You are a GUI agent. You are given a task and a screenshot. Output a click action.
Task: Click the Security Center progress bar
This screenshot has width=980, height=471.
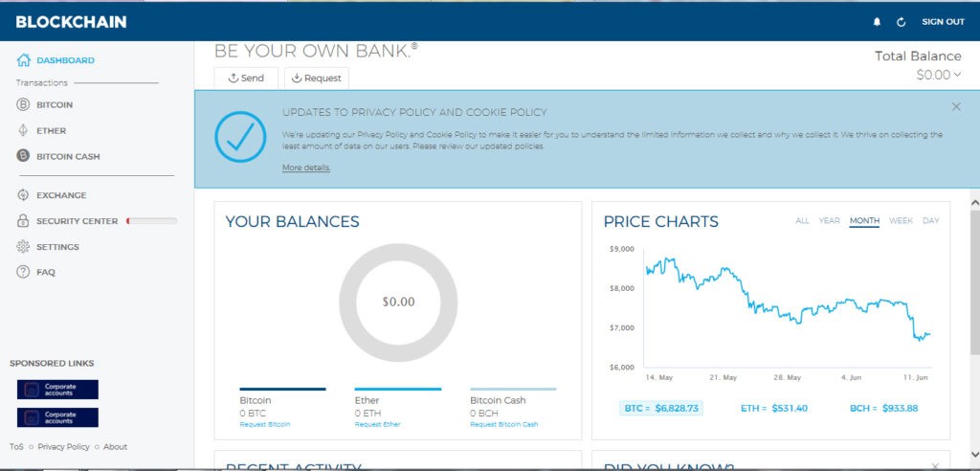click(x=152, y=221)
